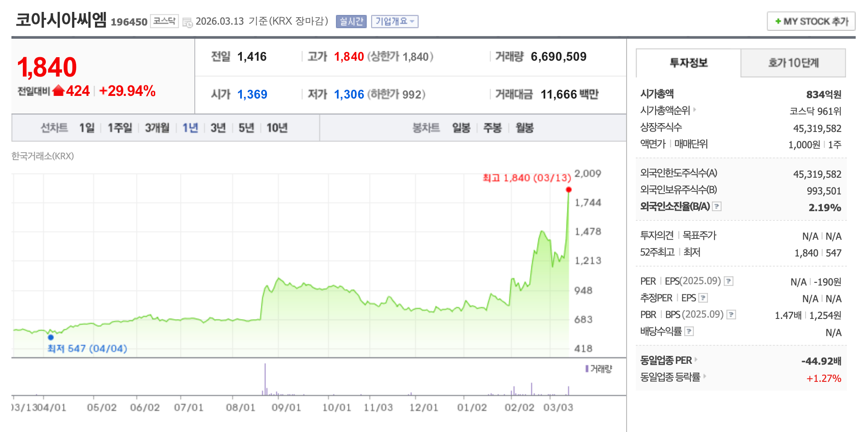Click the 거래량 value 6,690,509
This screenshot has width=868, height=432.
pyautogui.click(x=558, y=57)
